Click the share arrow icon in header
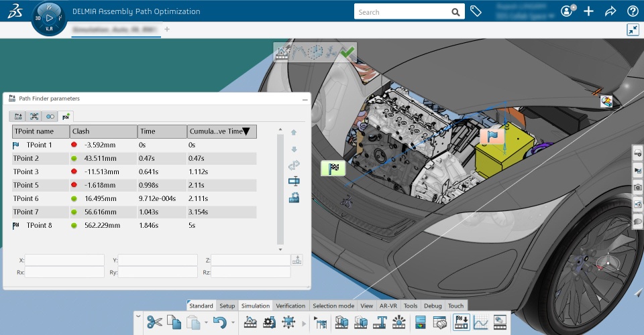This screenshot has height=335, width=644. tap(610, 11)
